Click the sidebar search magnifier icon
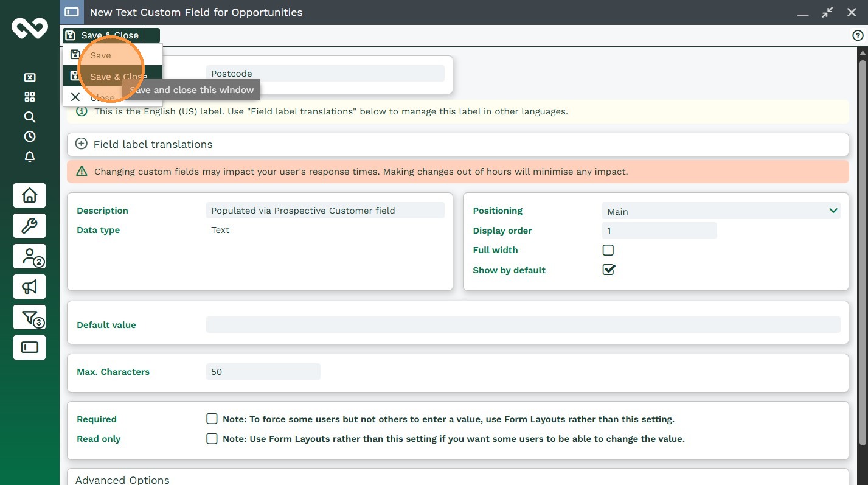This screenshot has height=485, width=868. (29, 117)
